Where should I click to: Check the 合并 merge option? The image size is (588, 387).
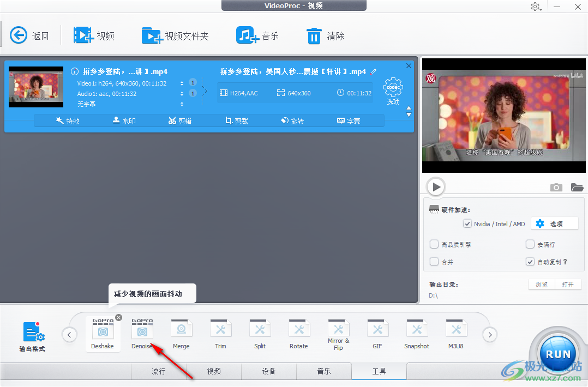[x=435, y=262]
